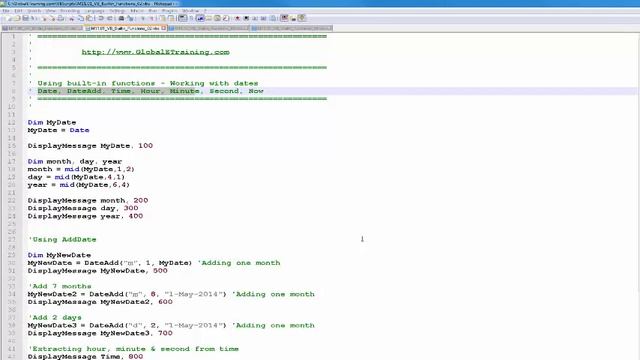Screen dimensions: 640x360
Task: Click 'day = mid(MyDate,4,1)' line
Action: 76,177
